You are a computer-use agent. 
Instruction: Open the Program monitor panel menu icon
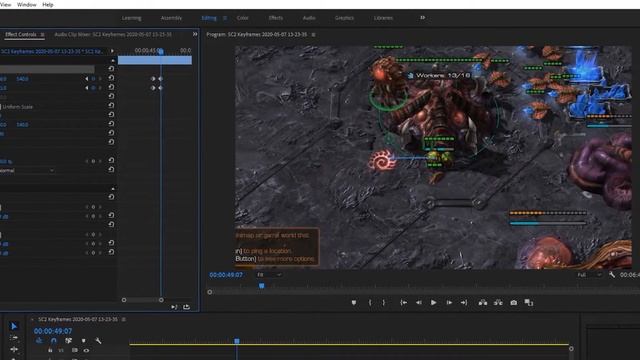313,35
